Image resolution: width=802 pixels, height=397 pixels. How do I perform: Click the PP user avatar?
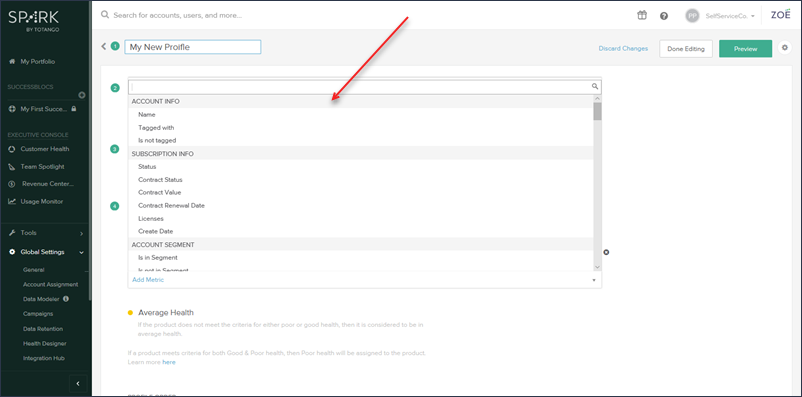[x=692, y=16]
